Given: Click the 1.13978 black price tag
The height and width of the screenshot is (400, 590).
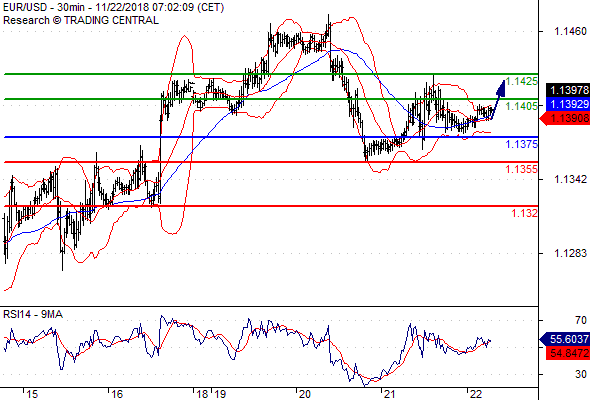Looking at the screenshot, I should (568, 90).
